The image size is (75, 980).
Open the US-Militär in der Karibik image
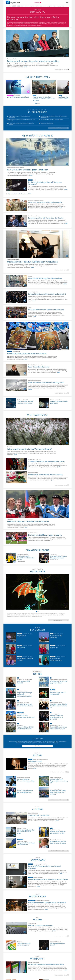(x=37, y=152)
